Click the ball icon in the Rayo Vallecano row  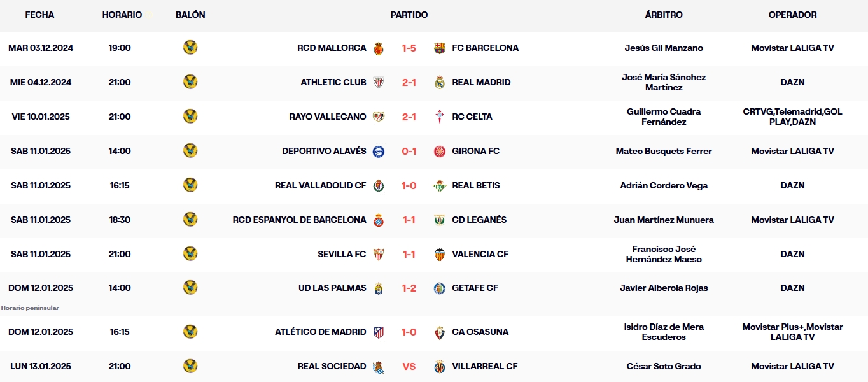tap(190, 117)
